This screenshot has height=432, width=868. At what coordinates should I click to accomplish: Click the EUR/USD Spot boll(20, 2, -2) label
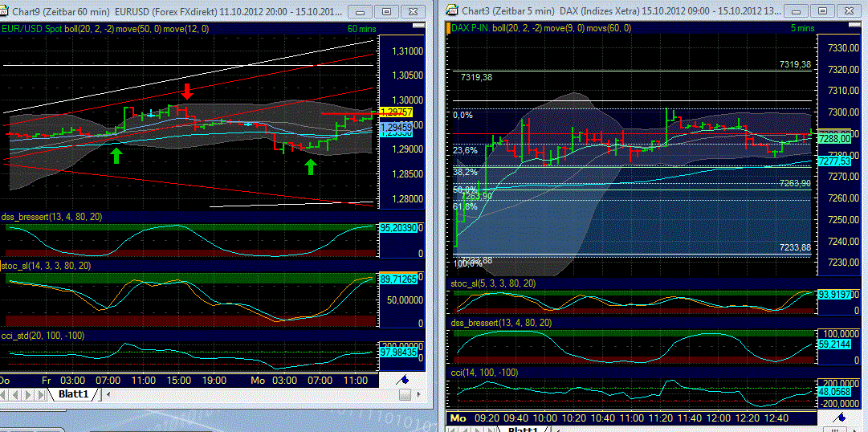[x=63, y=30]
